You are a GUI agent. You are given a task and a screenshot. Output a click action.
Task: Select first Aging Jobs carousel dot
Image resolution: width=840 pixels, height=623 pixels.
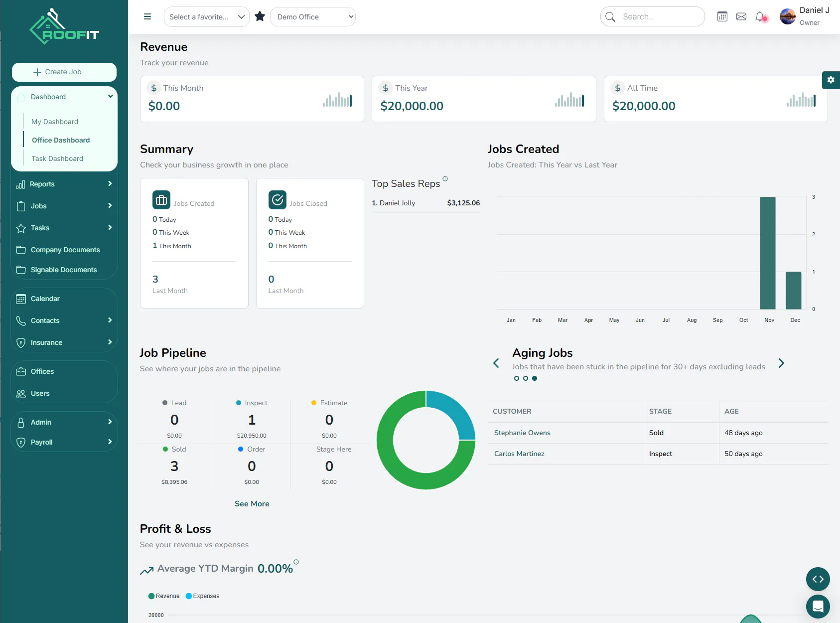point(517,378)
